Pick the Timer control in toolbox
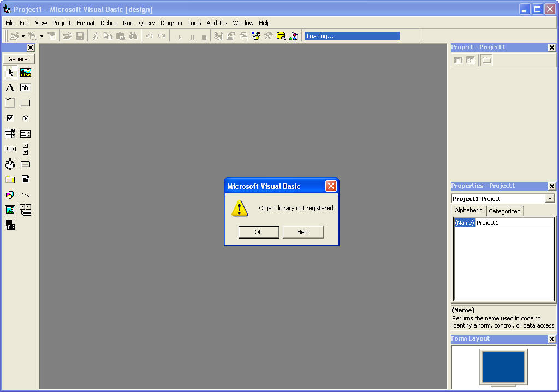Image resolution: width=559 pixels, height=392 pixels. 10,164
